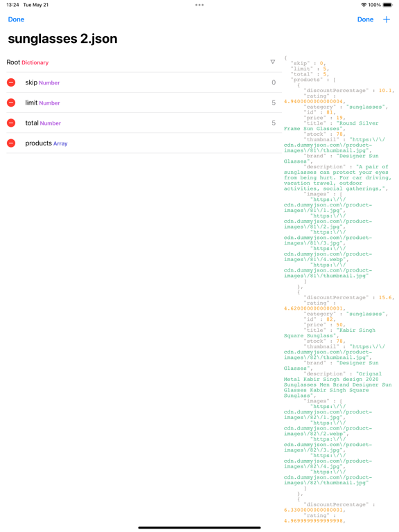Open the products Array row
Image resolution: width=399 pixels, height=532 pixels.
pos(144,143)
